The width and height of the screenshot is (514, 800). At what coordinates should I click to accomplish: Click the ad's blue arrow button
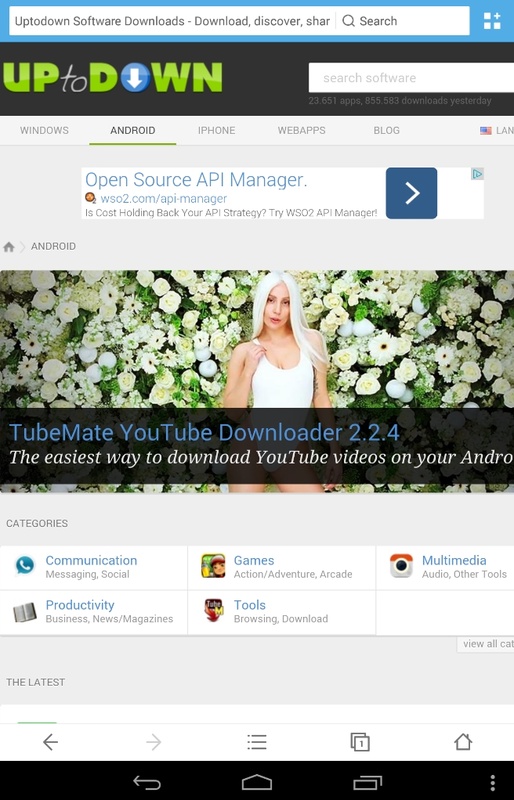click(411, 193)
